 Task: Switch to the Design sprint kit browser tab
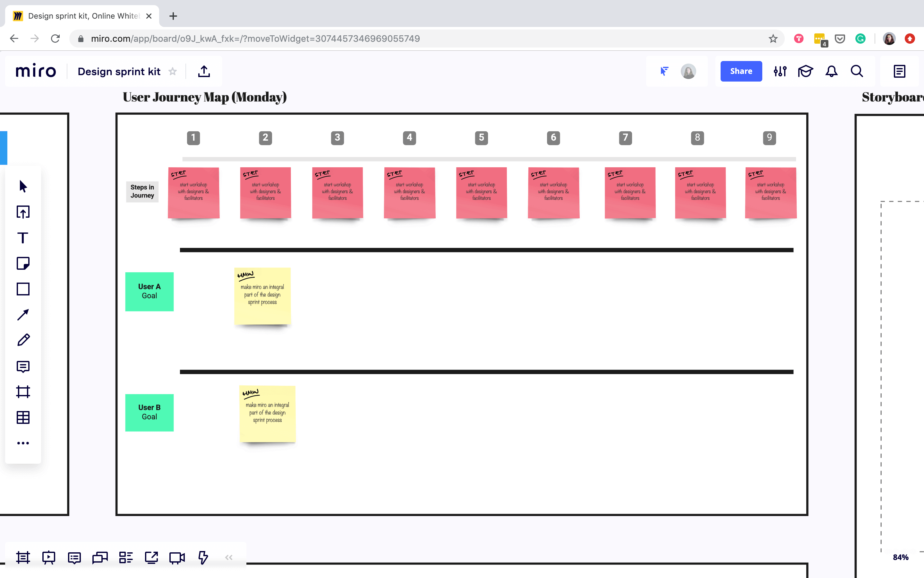coord(82,16)
